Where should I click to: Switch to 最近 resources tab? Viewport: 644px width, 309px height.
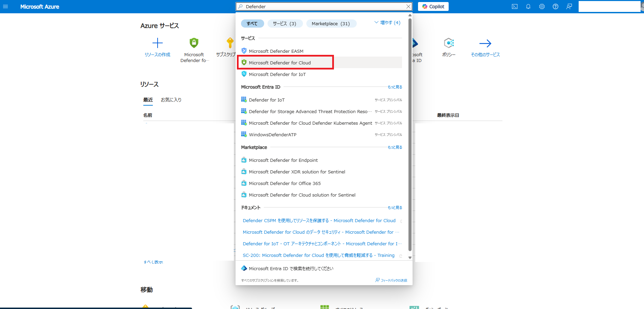tap(148, 100)
